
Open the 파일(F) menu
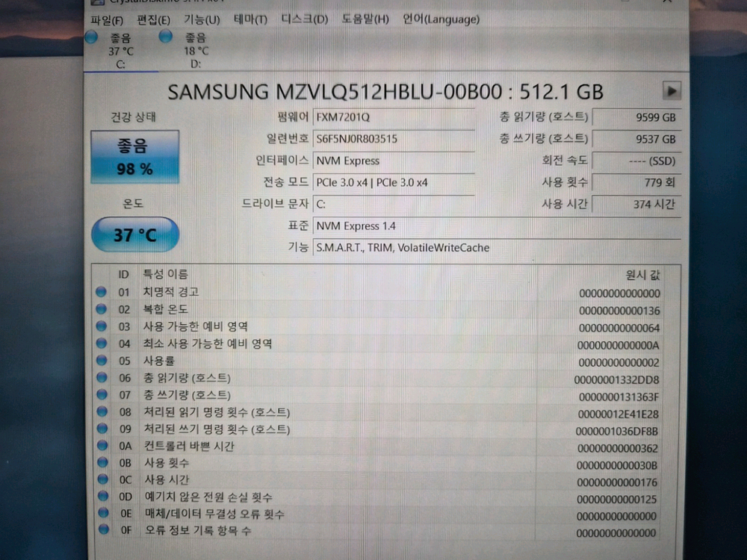pyautogui.click(x=105, y=20)
